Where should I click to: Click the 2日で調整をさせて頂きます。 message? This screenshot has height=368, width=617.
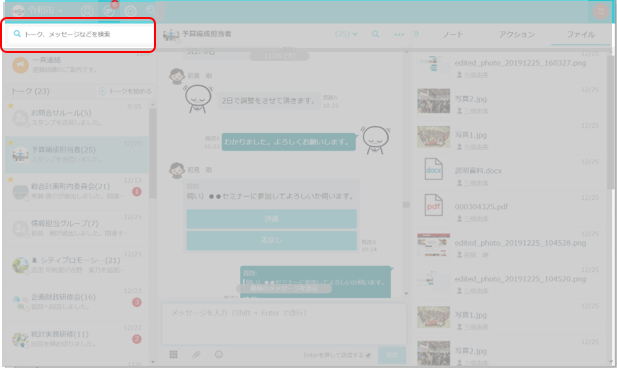click(268, 101)
